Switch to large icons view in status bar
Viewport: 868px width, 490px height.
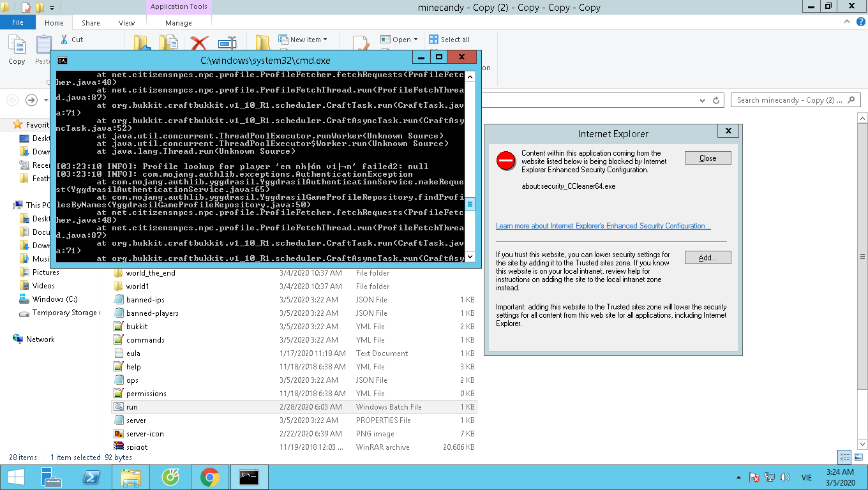tap(858, 457)
